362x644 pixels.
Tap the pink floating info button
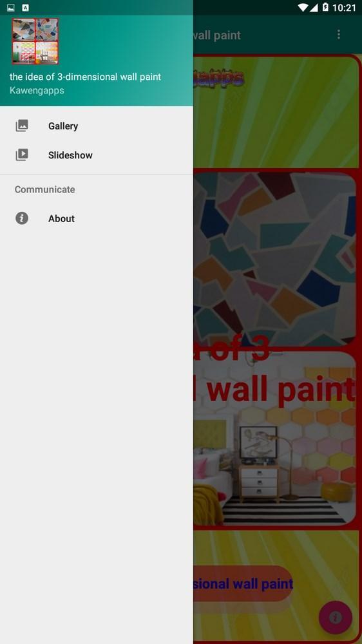336,618
